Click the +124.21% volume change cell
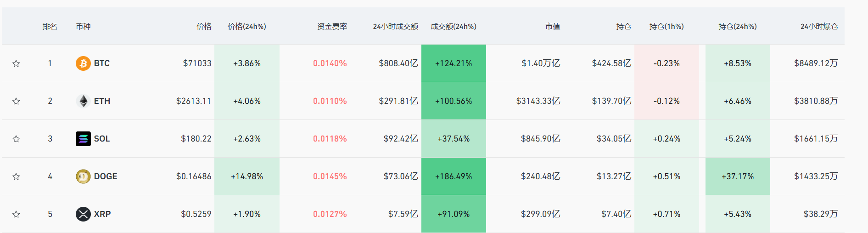 click(x=454, y=63)
